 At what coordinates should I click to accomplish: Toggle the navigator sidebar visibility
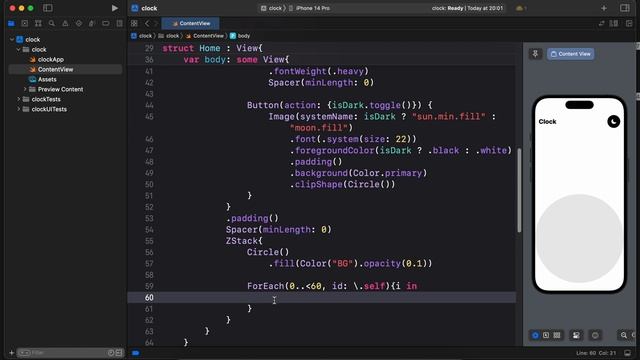coord(48,8)
